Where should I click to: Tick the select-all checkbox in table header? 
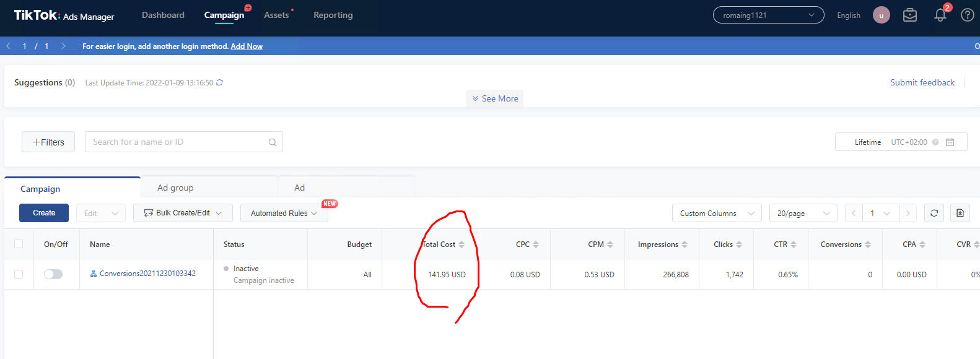(19, 244)
